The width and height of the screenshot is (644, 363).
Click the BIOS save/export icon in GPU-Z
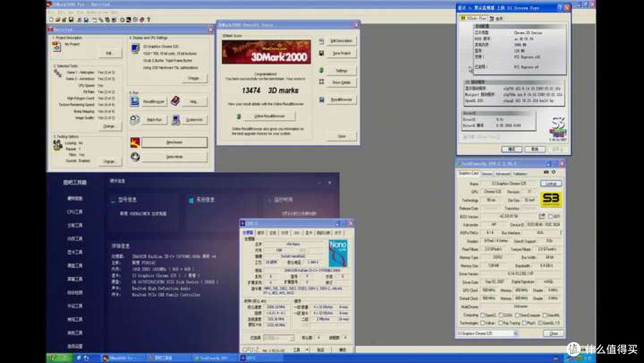tap(541, 216)
